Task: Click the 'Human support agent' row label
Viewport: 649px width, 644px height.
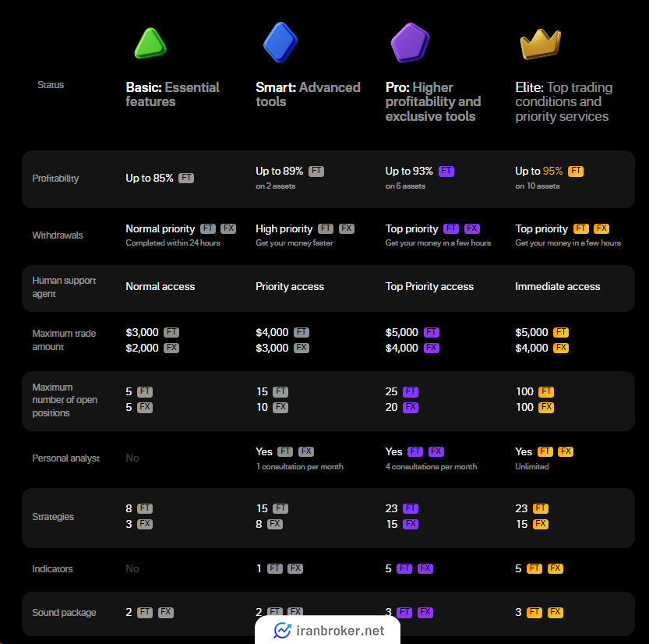Action: pyautogui.click(x=64, y=287)
